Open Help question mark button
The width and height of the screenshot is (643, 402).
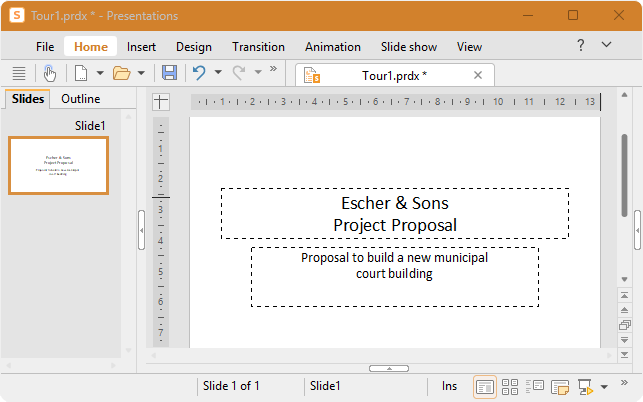click(581, 45)
